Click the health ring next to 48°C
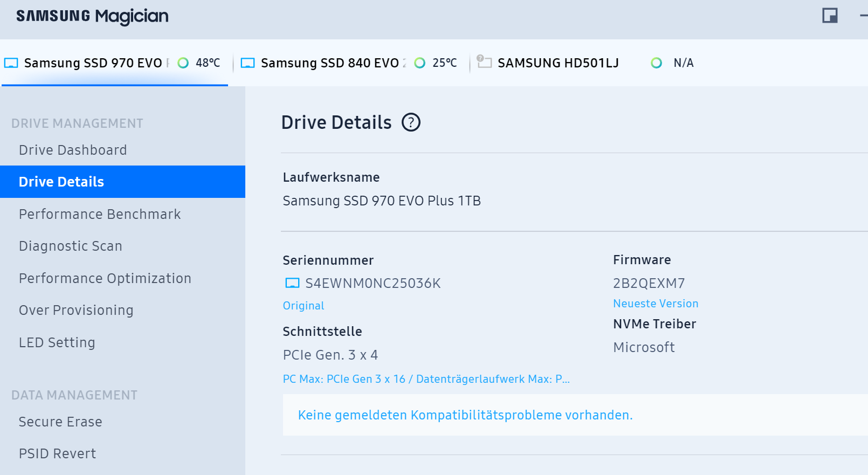 click(183, 63)
